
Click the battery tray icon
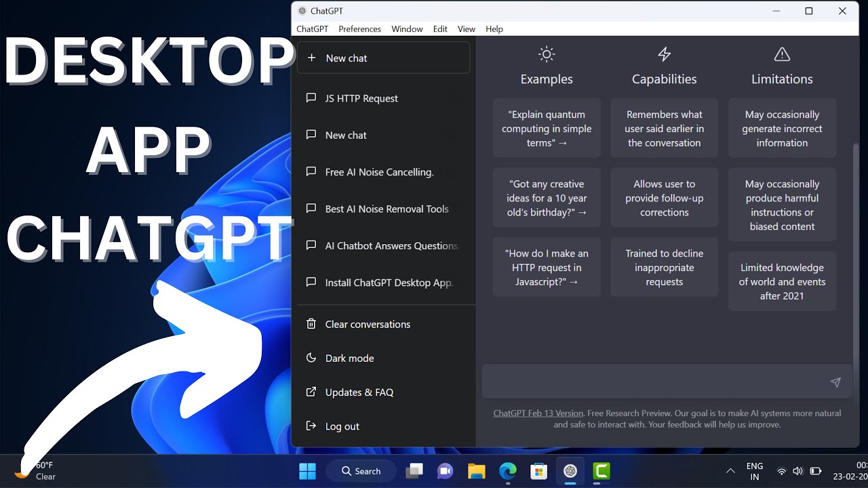816,471
